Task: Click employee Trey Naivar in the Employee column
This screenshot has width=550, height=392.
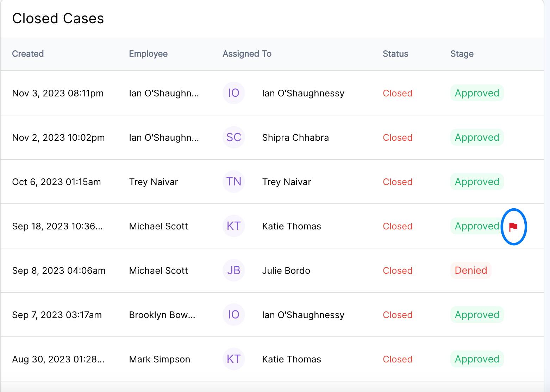Action: pyautogui.click(x=154, y=182)
